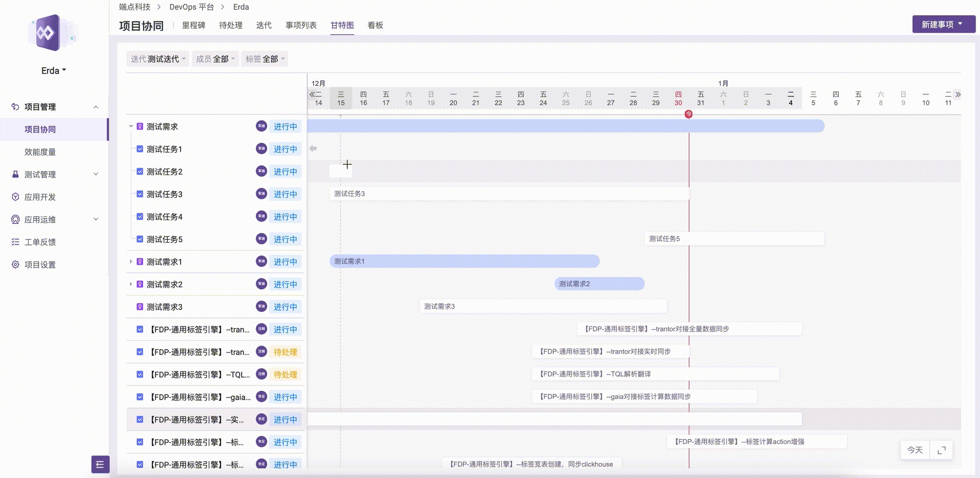
Task: Open the 应用开发 sidebar icon
Action: (15, 197)
